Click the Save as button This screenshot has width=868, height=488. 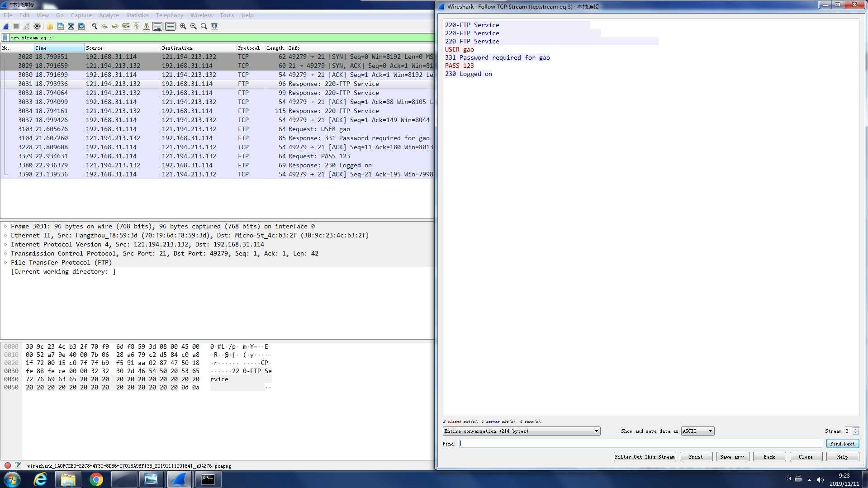732,457
